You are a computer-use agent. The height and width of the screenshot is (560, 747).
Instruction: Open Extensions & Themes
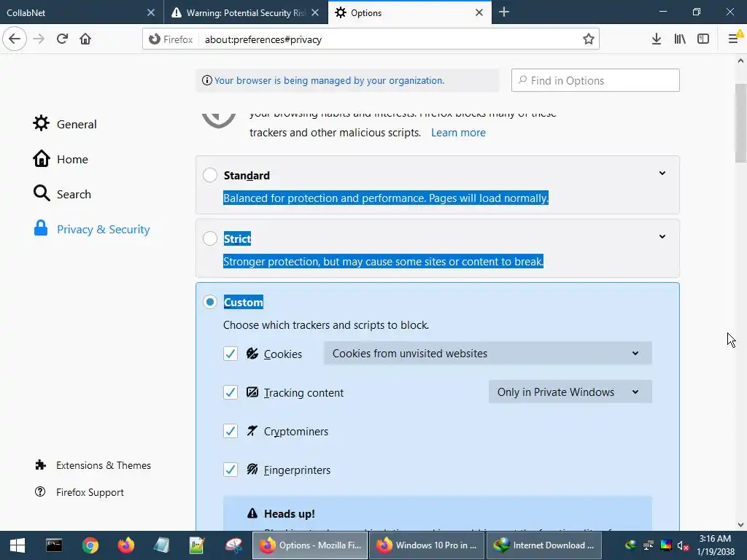[x=93, y=465]
